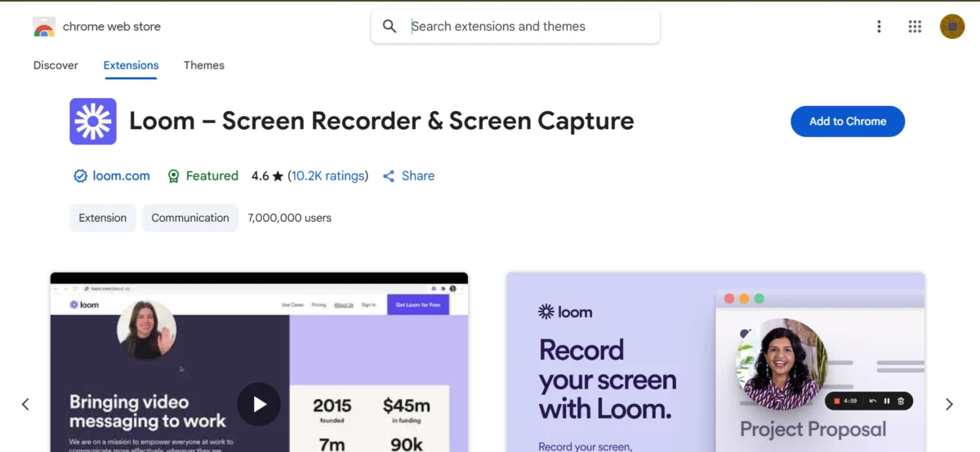Click the share icon beside Share
The image size is (980, 452).
[389, 176]
